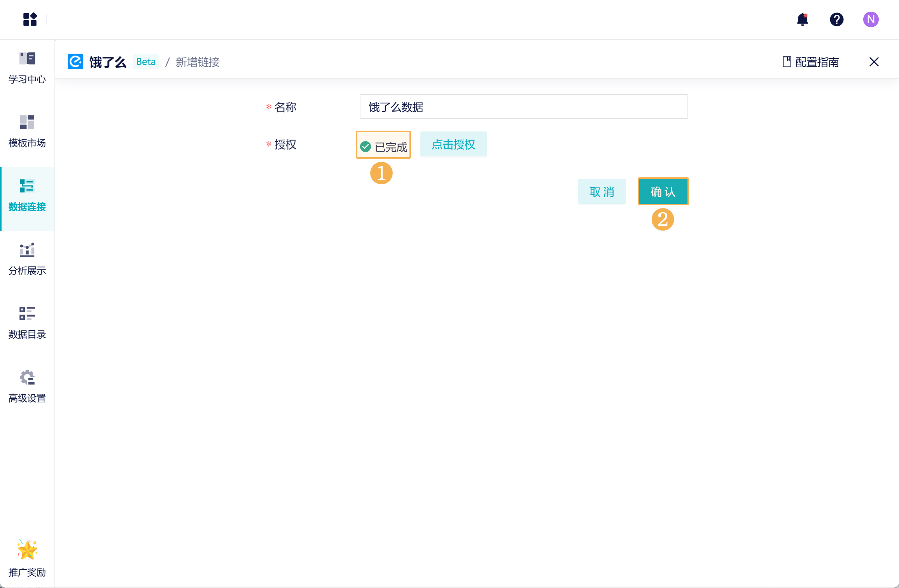Close the 新增链接 panel
Screen dimensions: 899x588
point(874,62)
